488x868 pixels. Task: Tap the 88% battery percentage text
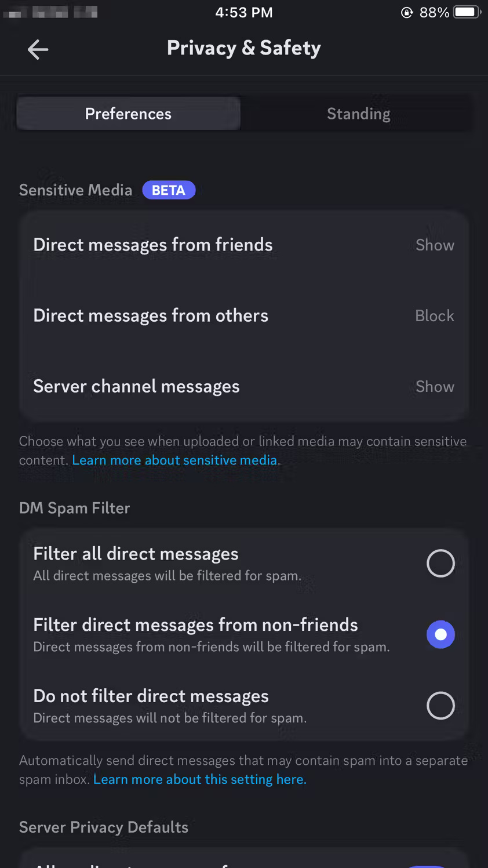tap(434, 12)
